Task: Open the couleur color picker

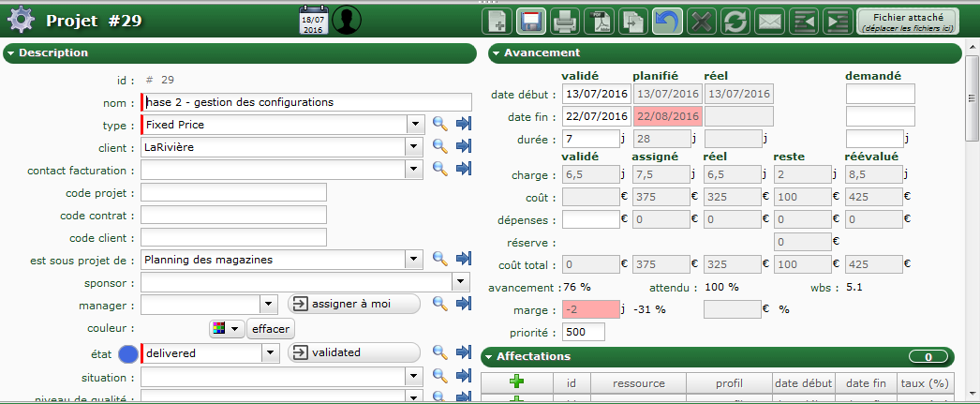Action: [x=226, y=329]
